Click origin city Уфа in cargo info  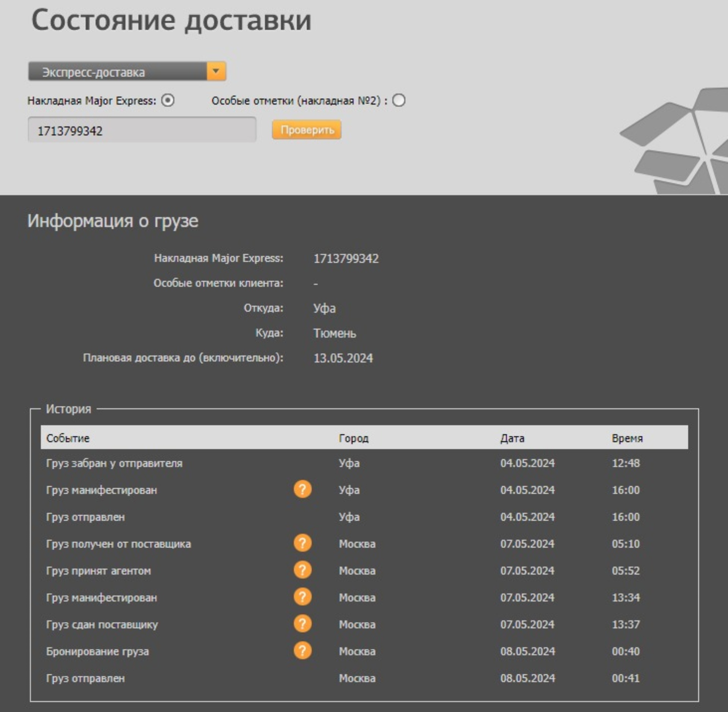[x=324, y=308]
